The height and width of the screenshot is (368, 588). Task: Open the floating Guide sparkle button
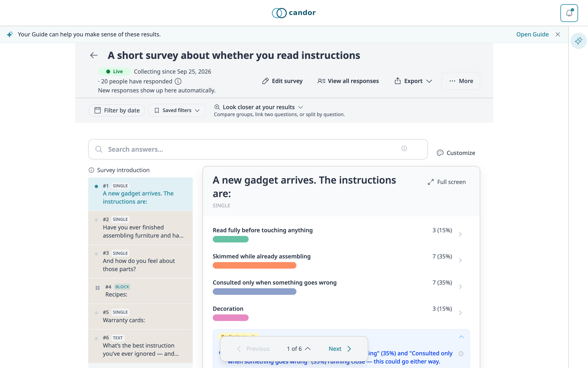pos(579,41)
